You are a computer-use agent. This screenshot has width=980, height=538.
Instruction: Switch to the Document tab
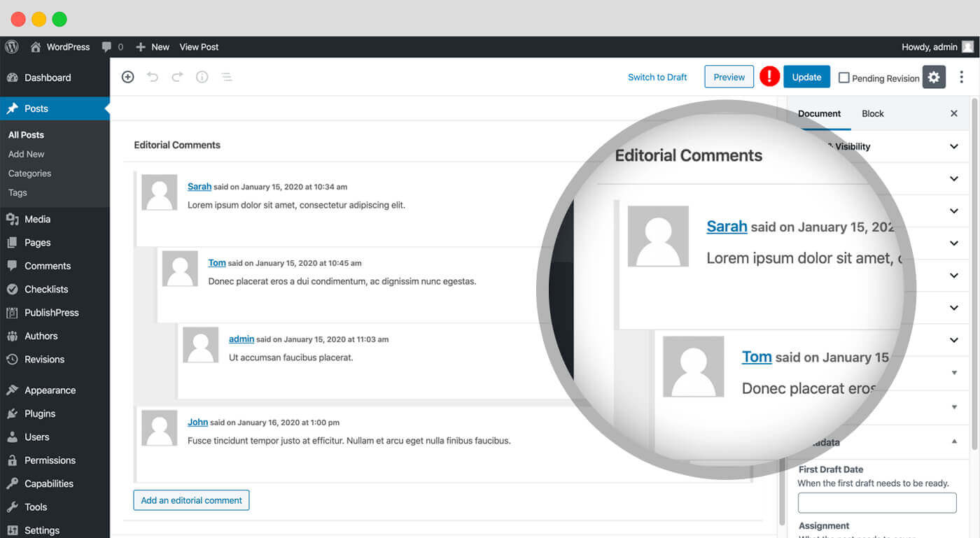coord(819,113)
